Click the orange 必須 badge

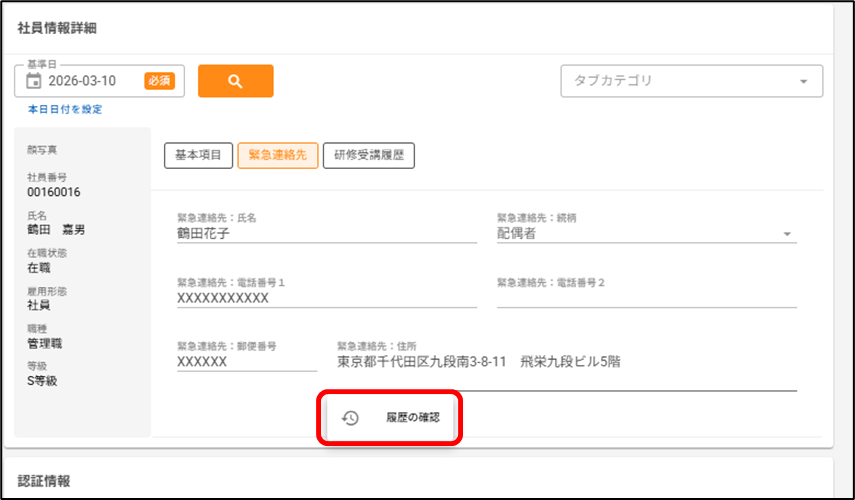[x=159, y=82]
